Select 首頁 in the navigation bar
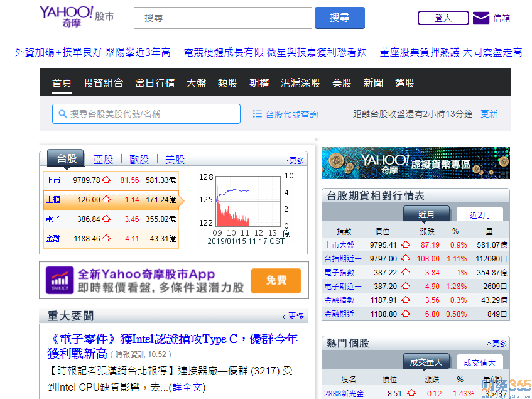The width and height of the screenshot is (532, 399). [62, 83]
